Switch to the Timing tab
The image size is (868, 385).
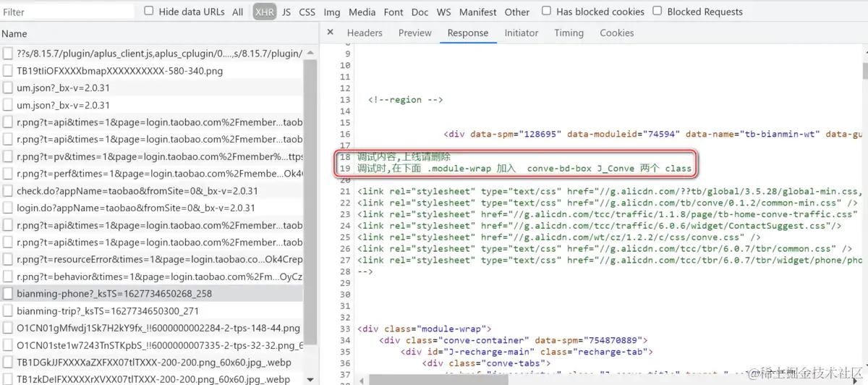tap(569, 33)
